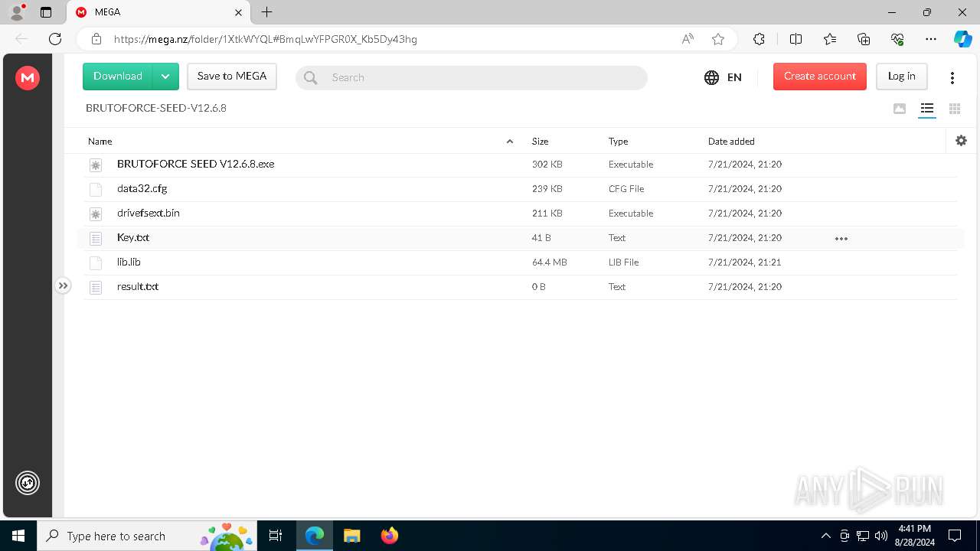Open Copilot sidebar icon
Screen dimensions: 980x551
962,39
